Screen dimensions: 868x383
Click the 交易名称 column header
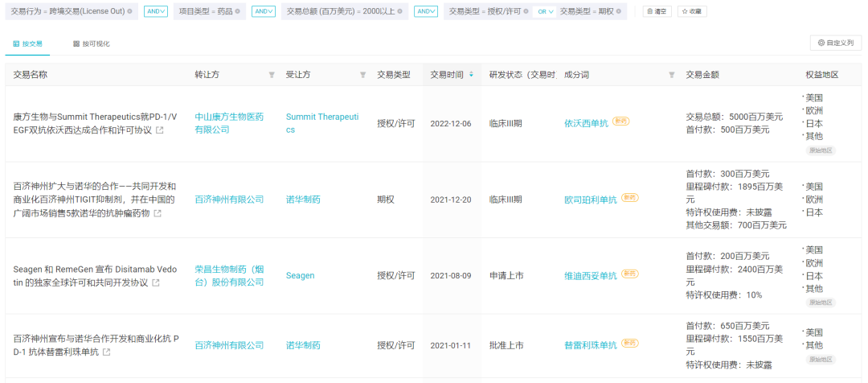[x=31, y=75]
